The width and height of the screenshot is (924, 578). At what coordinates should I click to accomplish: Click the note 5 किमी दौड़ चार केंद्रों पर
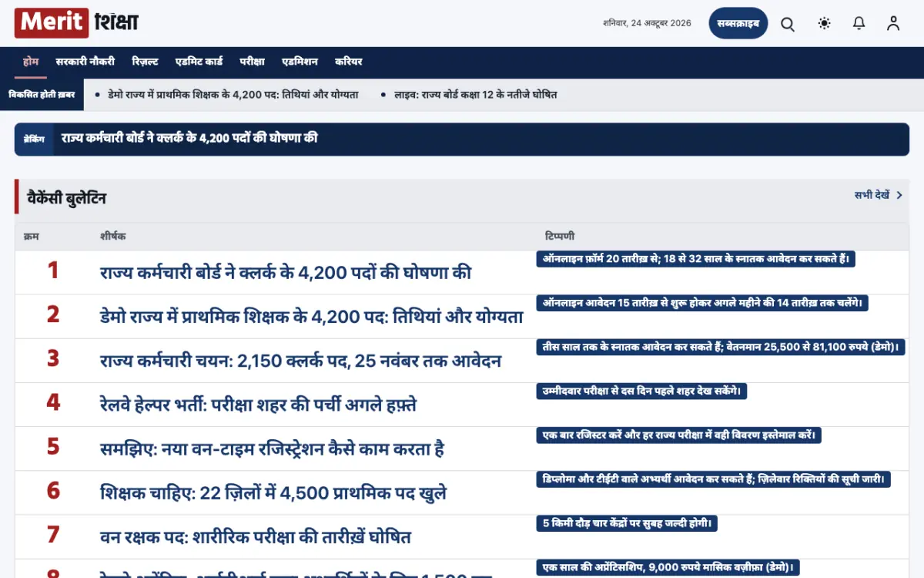[x=628, y=523]
